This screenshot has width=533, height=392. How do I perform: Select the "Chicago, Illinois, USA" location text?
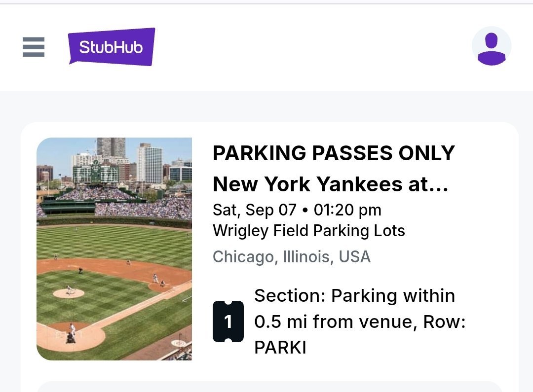click(x=291, y=256)
